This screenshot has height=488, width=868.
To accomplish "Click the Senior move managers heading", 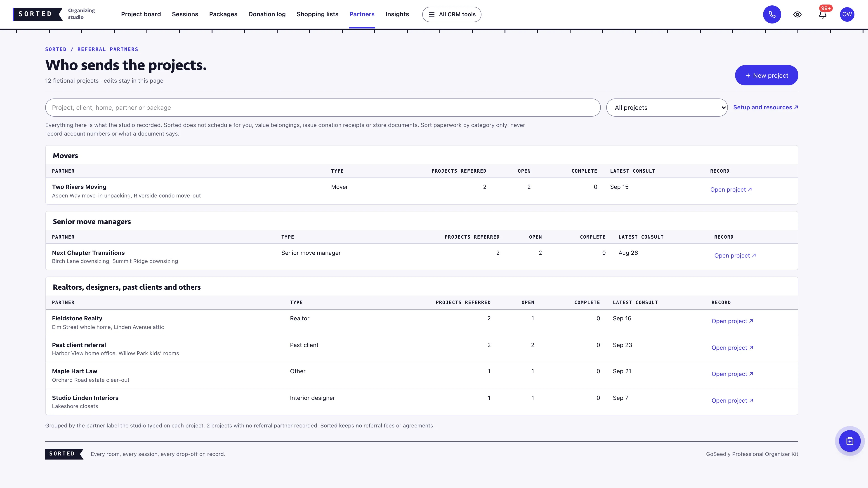I will tap(92, 222).
